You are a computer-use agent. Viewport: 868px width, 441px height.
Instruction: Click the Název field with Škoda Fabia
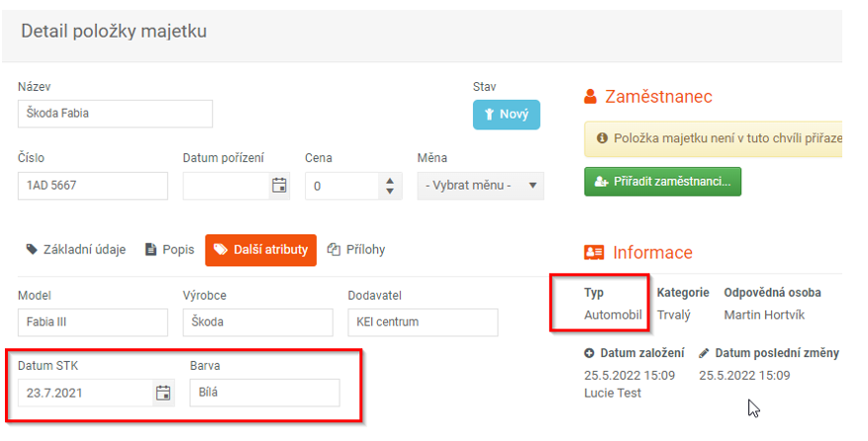click(x=115, y=114)
